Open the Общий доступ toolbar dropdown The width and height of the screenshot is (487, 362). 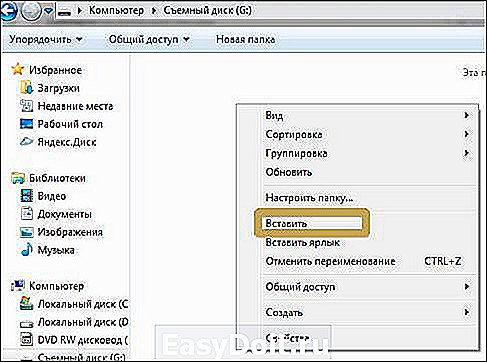[x=149, y=39]
